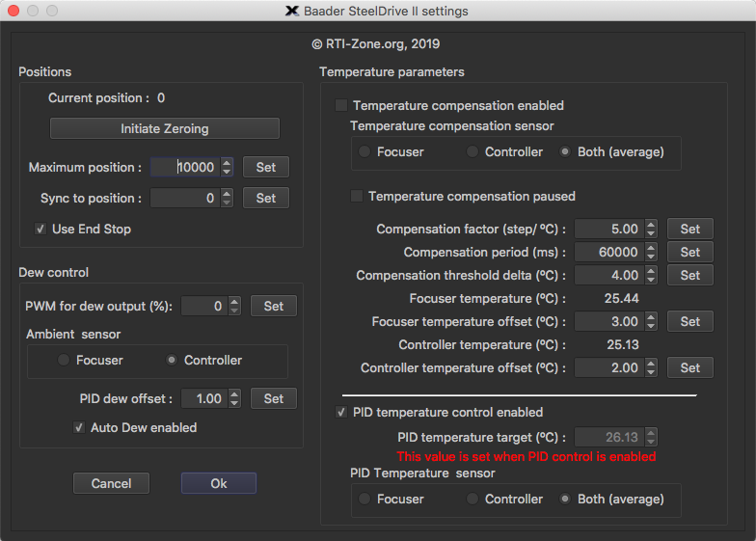The width and height of the screenshot is (756, 541).
Task: Close the SteelDrive II settings window
Action: pos(13,11)
